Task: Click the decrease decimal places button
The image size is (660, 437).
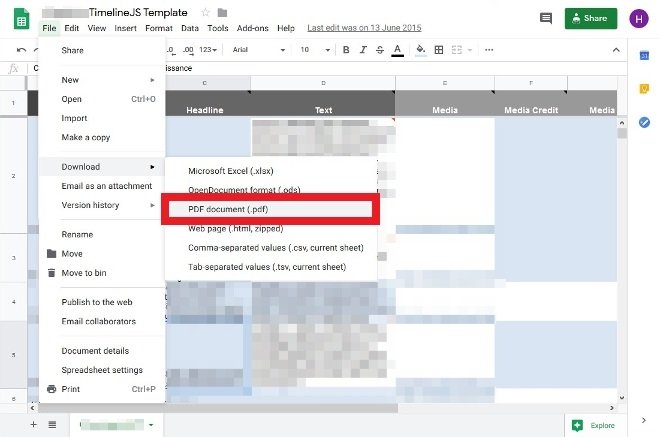Action: [x=170, y=50]
